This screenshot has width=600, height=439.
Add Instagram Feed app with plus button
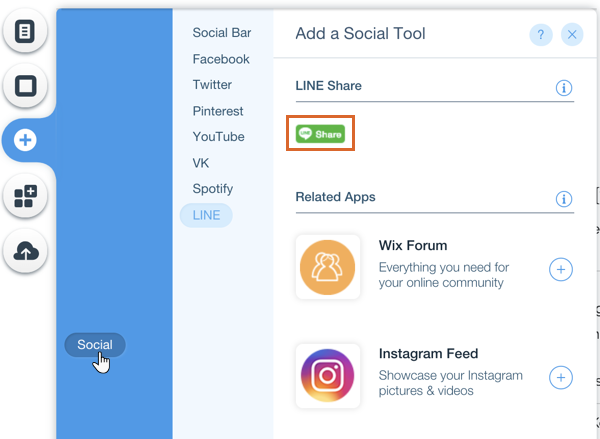click(561, 377)
